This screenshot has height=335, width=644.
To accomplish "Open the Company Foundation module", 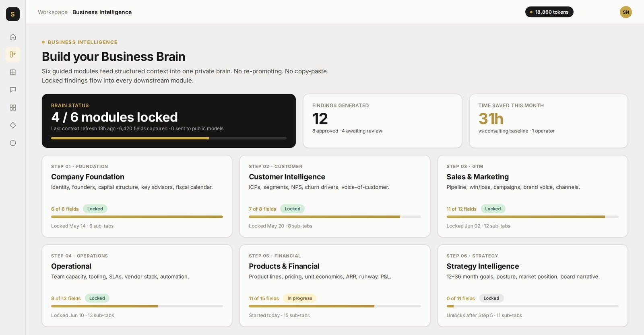I will click(137, 196).
